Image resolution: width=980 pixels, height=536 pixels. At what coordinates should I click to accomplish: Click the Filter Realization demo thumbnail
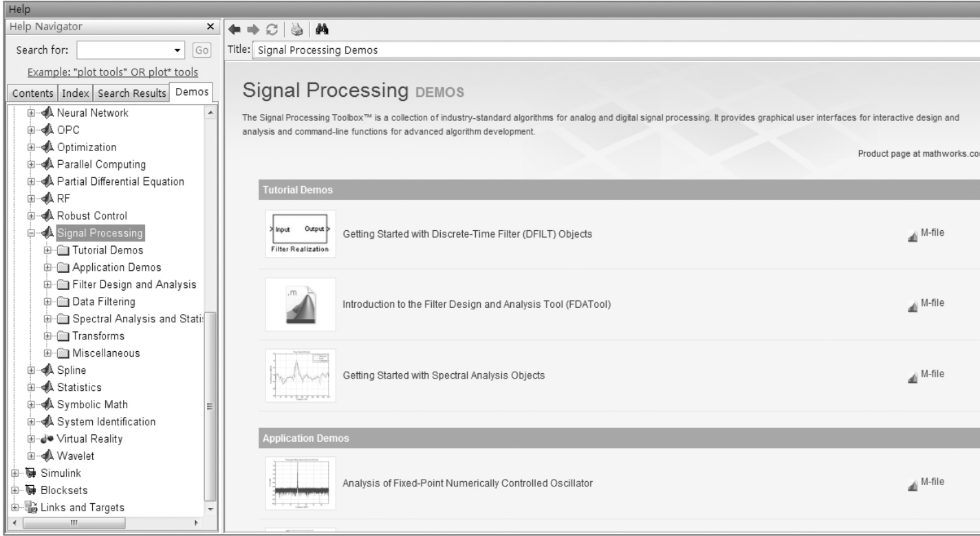[301, 234]
